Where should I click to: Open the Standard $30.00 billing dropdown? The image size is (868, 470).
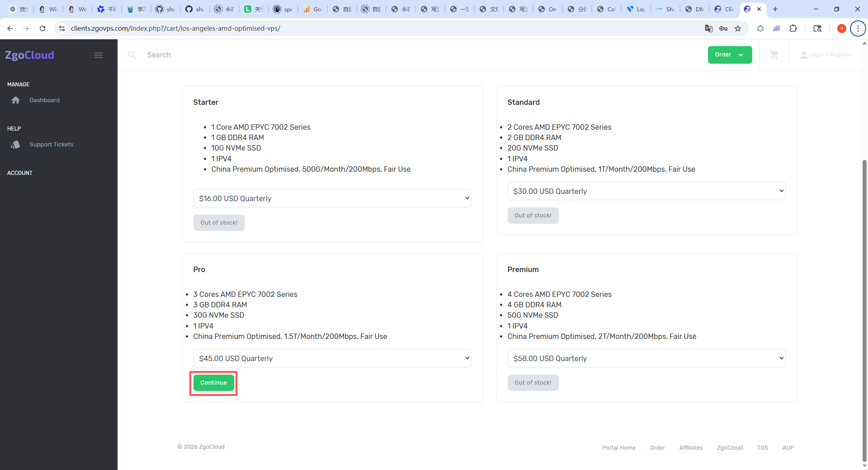pos(646,191)
